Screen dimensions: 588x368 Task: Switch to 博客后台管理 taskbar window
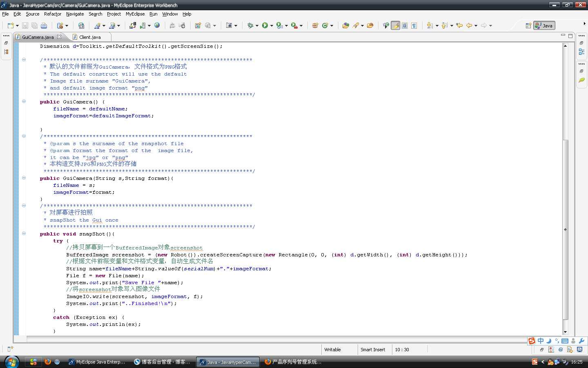[x=163, y=362]
